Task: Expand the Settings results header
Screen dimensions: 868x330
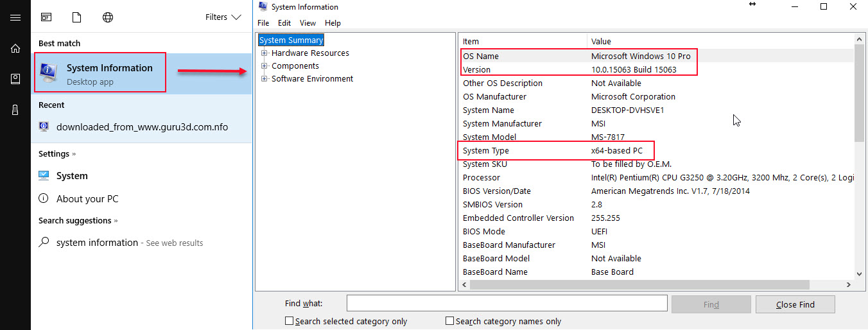Action: coord(57,154)
